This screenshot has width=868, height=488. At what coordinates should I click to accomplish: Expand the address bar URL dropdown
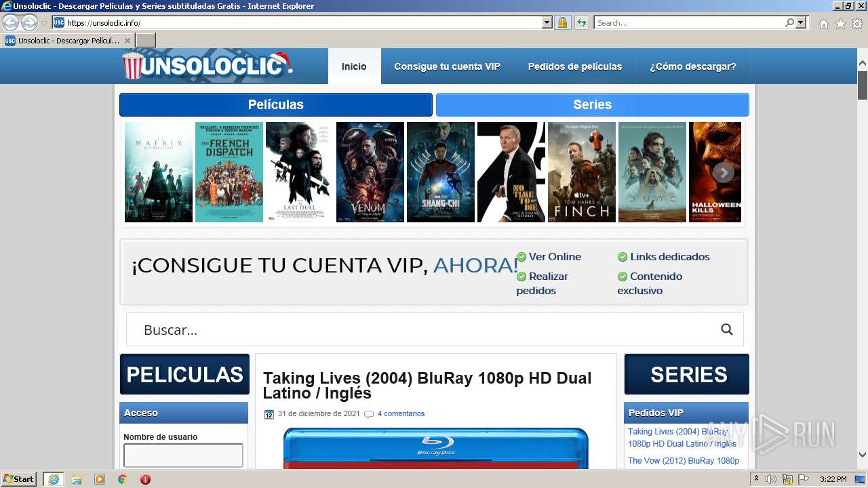pos(547,23)
